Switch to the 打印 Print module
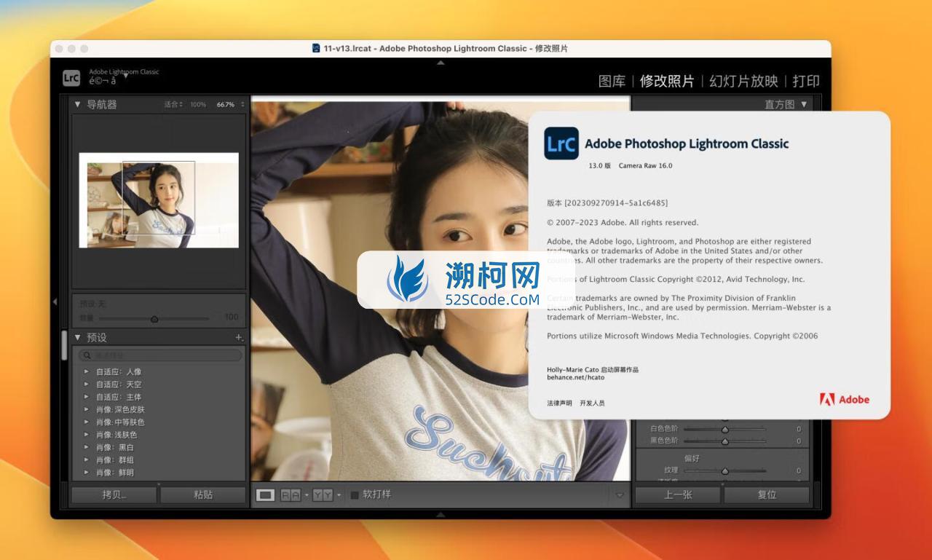The height and width of the screenshot is (560, 932). point(806,81)
